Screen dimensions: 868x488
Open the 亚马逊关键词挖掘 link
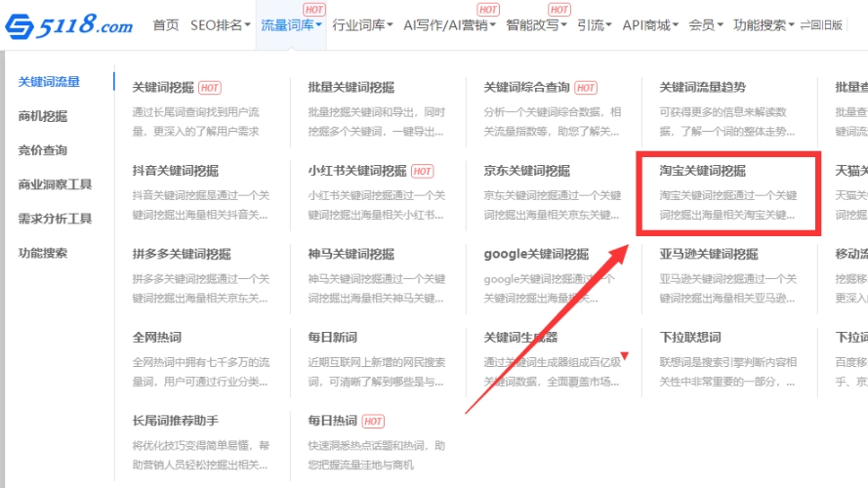point(709,254)
